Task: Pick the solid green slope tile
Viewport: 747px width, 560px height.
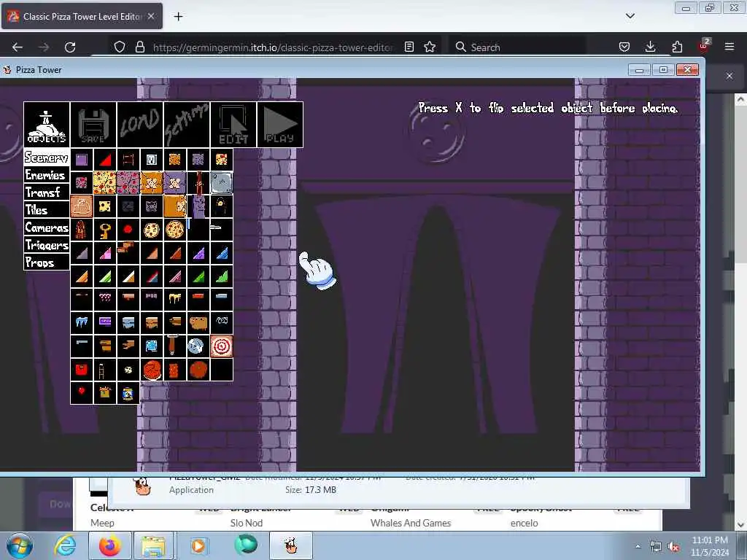Action: [x=198, y=276]
